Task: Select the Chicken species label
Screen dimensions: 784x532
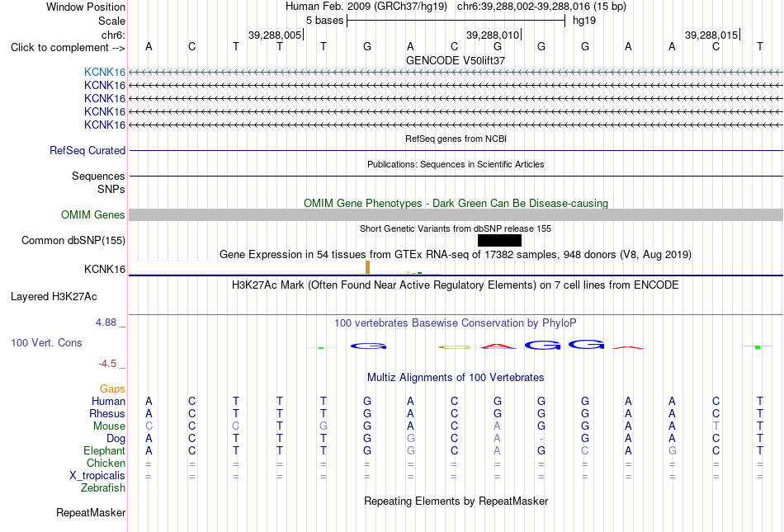Action: pyautogui.click(x=106, y=463)
